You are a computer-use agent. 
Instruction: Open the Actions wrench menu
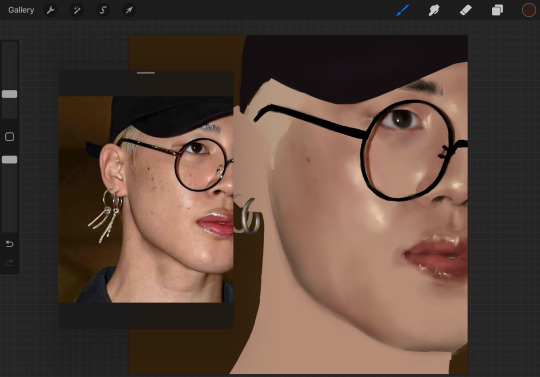(x=50, y=10)
